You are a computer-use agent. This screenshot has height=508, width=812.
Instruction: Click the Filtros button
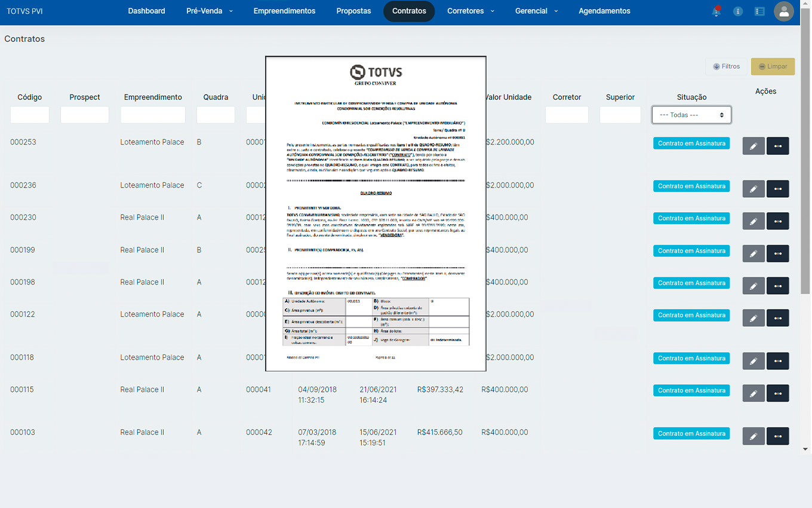tap(726, 66)
